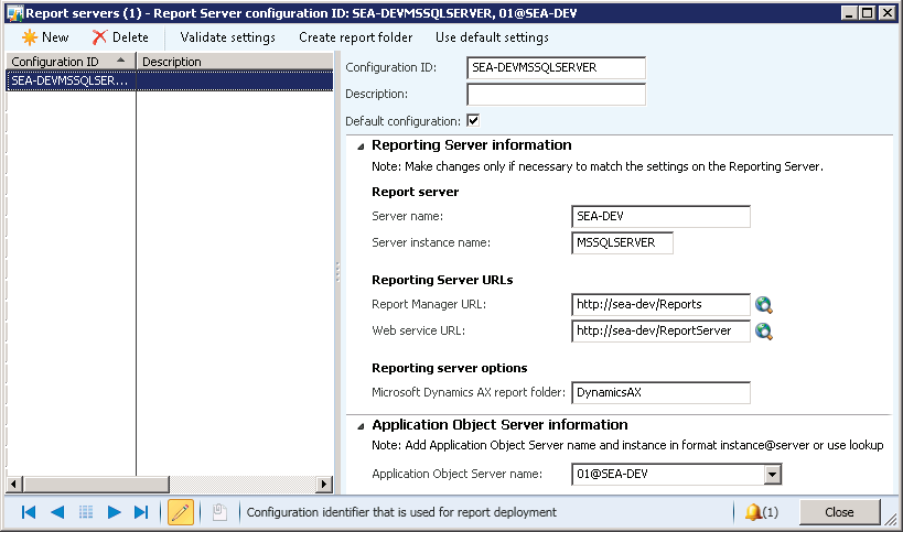Switch to grid view icon
The height and width of the screenshot is (533, 904).
pyautogui.click(x=86, y=512)
